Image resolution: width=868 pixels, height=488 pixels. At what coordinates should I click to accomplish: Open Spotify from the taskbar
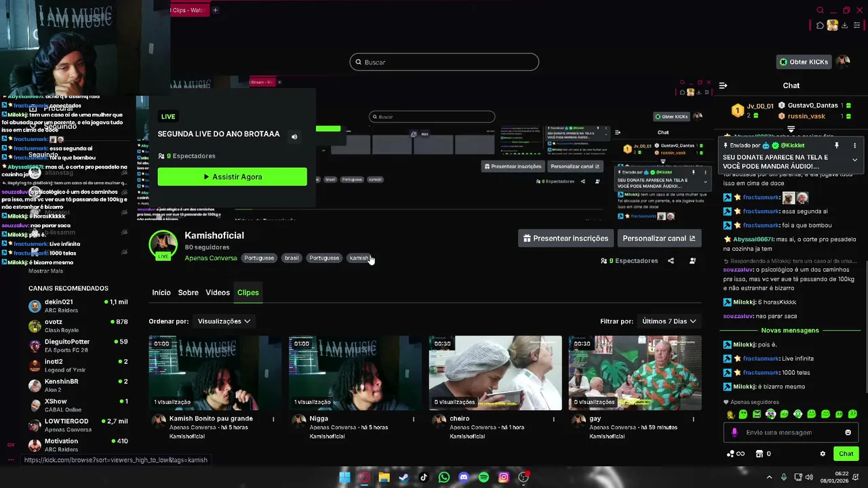pyautogui.click(x=484, y=477)
